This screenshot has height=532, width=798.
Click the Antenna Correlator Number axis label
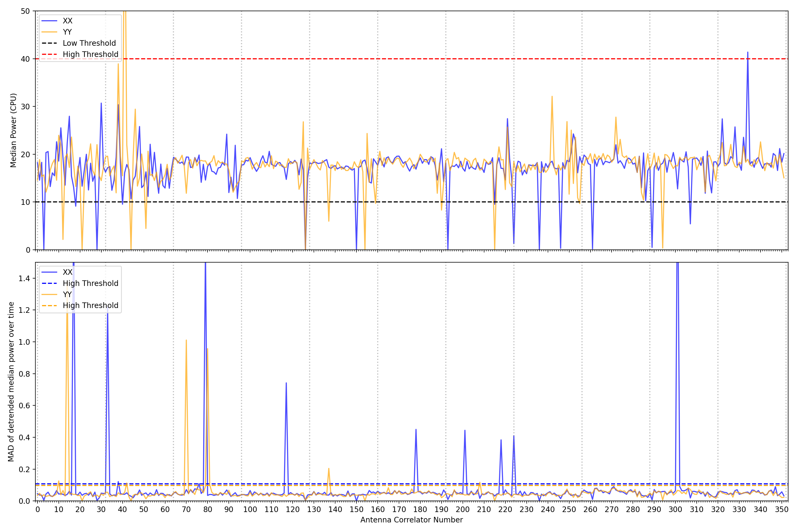click(x=411, y=520)
